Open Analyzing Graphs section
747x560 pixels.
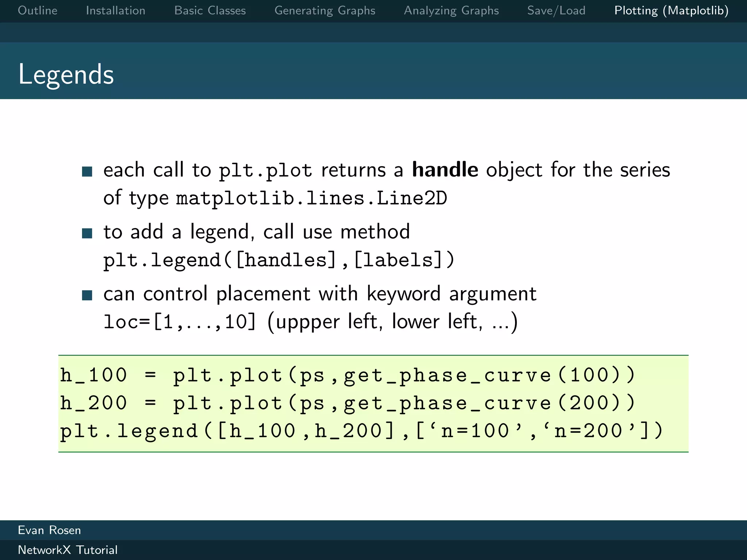(451, 11)
